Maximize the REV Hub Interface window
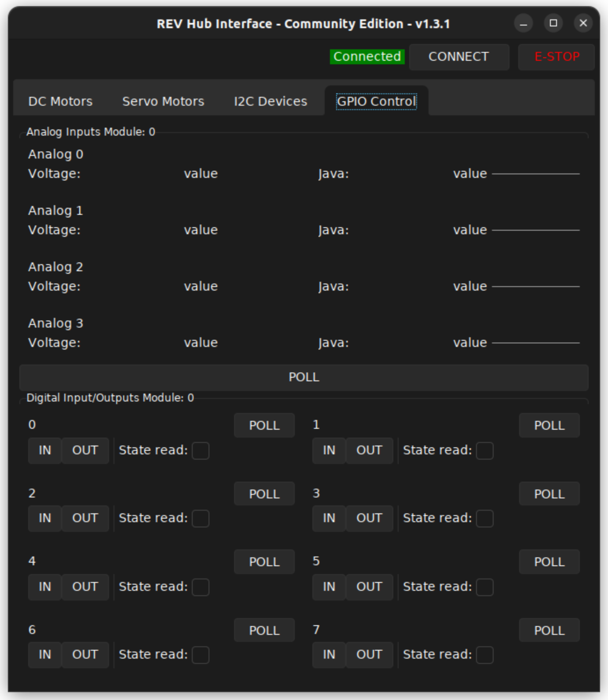Viewport: 608px width, 700px height. point(553,23)
